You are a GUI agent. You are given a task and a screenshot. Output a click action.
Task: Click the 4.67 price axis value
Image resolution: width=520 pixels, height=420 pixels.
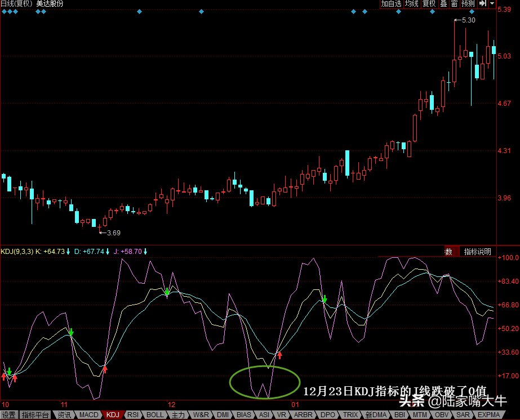point(504,104)
